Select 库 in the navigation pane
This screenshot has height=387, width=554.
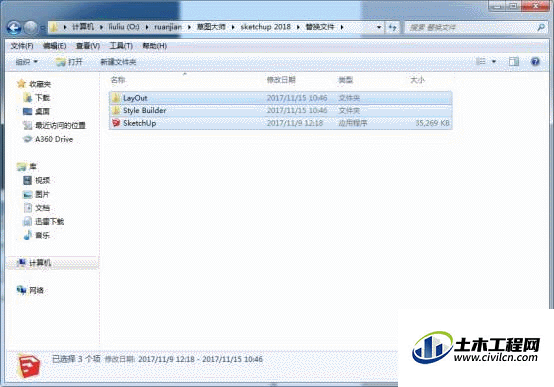(33, 166)
